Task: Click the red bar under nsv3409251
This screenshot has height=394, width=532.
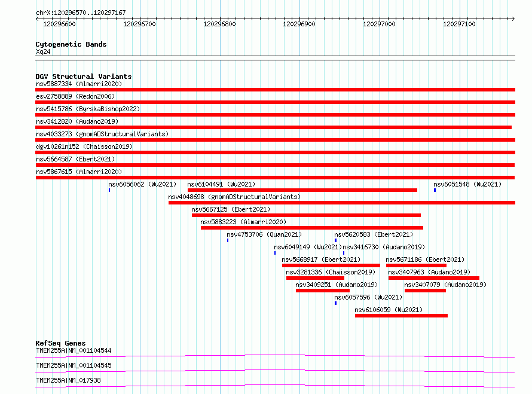Action: pyautogui.click(x=323, y=291)
